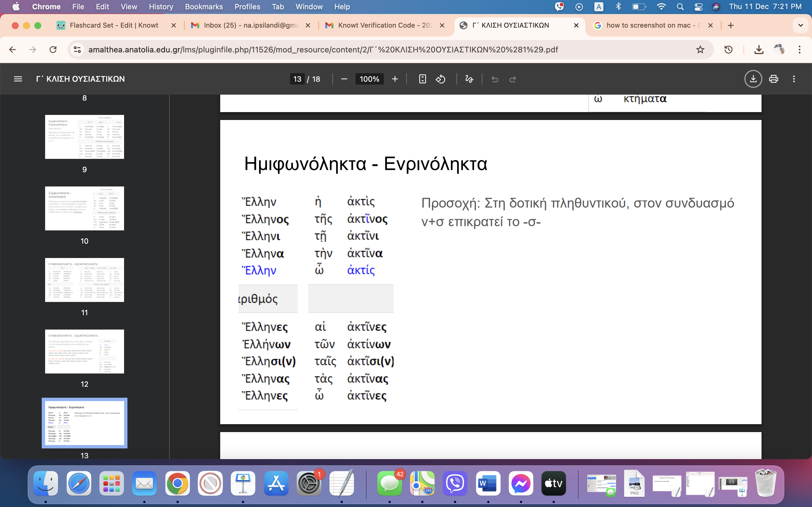Open the Bookmarks menu in menu bar
Image resolution: width=812 pixels, height=507 pixels.
coord(204,7)
